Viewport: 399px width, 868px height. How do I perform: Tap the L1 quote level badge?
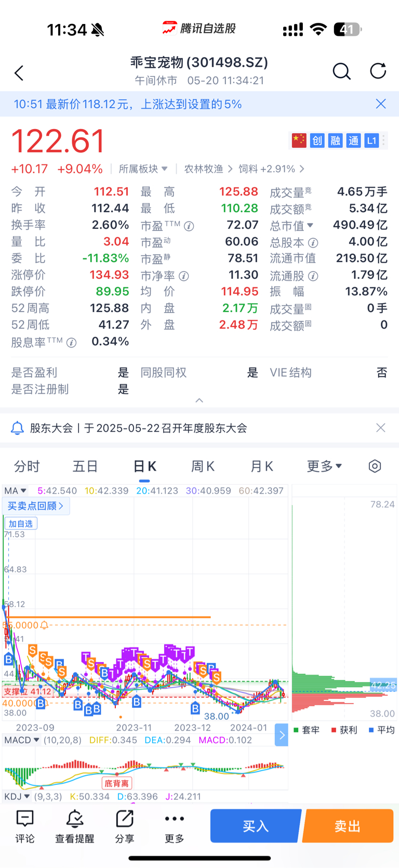pyautogui.click(x=371, y=140)
